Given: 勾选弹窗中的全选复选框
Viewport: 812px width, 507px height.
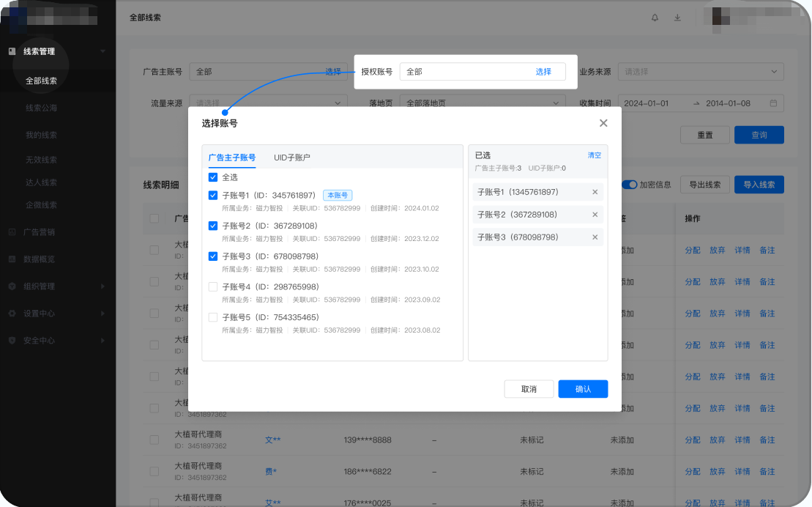Looking at the screenshot, I should click(213, 177).
